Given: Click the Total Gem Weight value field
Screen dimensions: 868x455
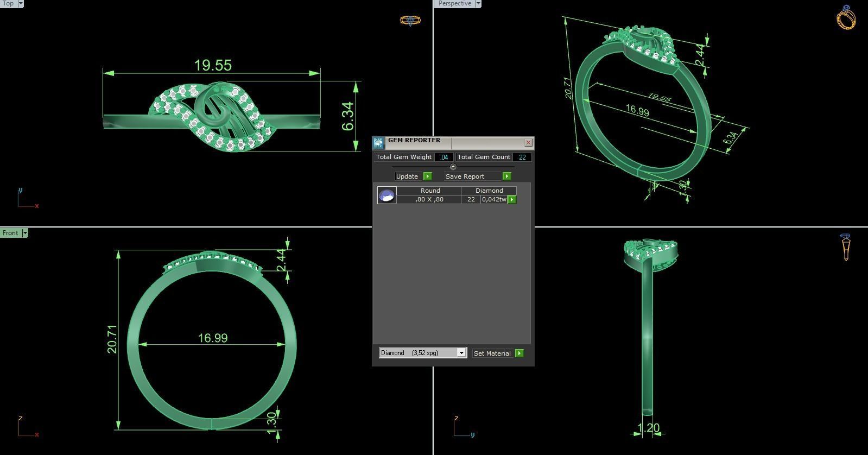Looking at the screenshot, I should coord(443,157).
